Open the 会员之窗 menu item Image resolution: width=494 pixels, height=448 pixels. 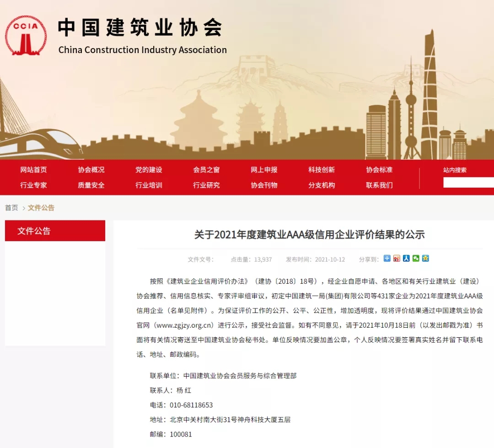pyautogui.click(x=206, y=170)
